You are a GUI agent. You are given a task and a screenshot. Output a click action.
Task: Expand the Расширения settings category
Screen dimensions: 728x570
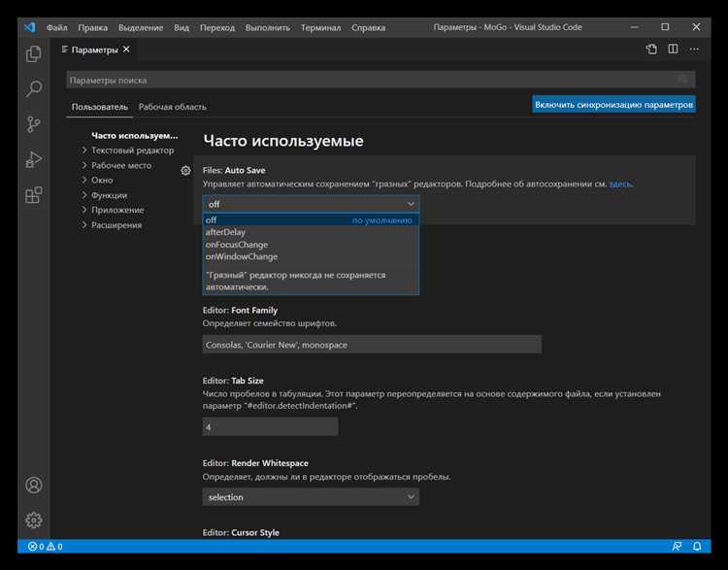pyautogui.click(x=116, y=225)
